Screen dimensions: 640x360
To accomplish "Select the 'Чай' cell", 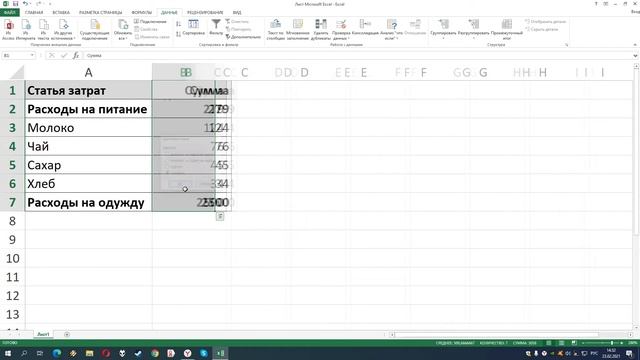I will [x=88, y=146].
